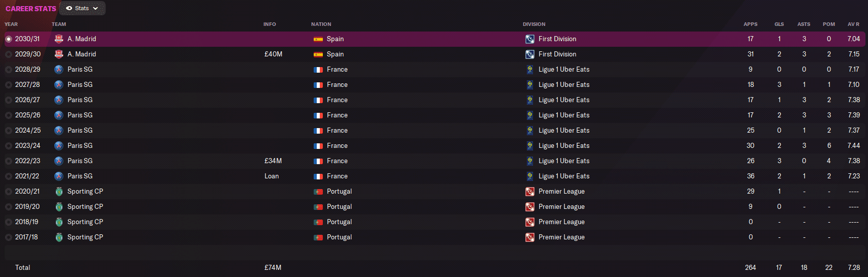Select the 2017/18 season radio button
The image size is (868, 277).
(9, 237)
